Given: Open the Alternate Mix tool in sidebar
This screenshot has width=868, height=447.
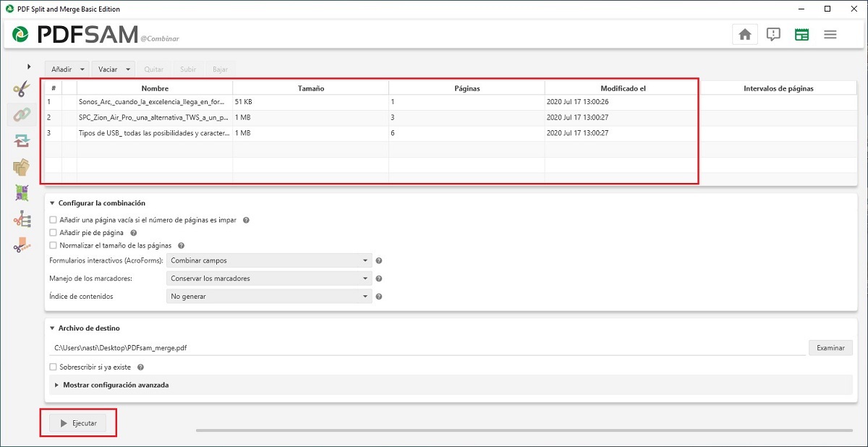Looking at the screenshot, I should tap(21, 141).
